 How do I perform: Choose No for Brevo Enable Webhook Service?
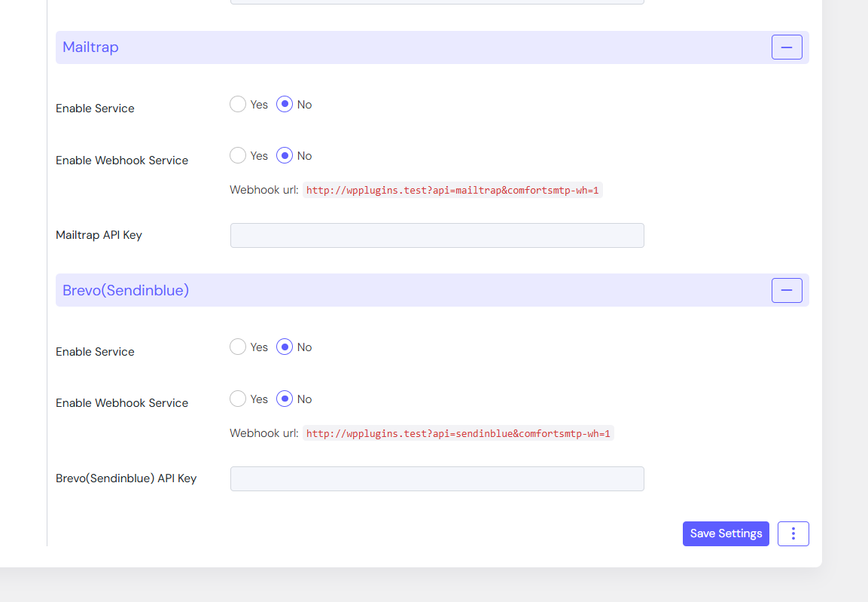click(x=285, y=399)
